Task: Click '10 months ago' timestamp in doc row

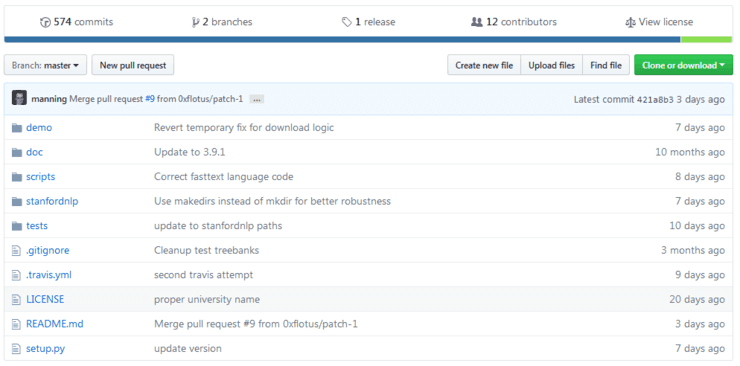Action: [690, 152]
